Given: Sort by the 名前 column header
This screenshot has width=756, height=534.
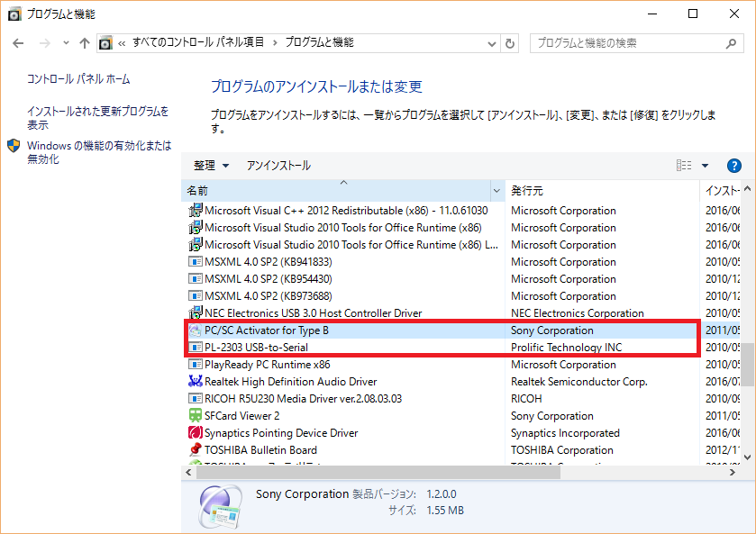Looking at the screenshot, I should [x=336, y=191].
